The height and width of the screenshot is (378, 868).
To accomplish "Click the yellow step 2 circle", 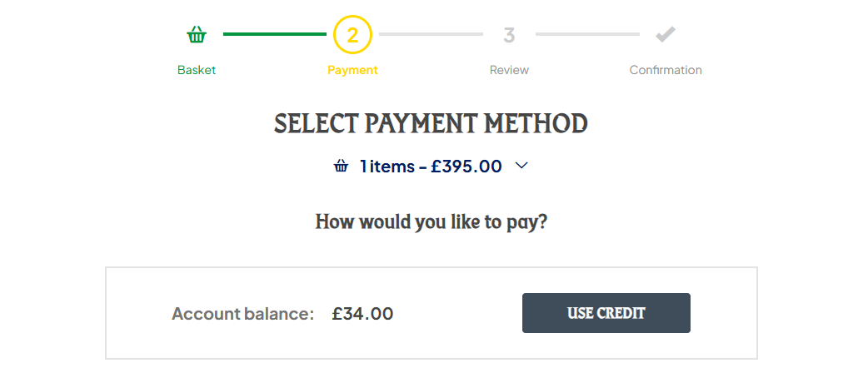I will [352, 35].
